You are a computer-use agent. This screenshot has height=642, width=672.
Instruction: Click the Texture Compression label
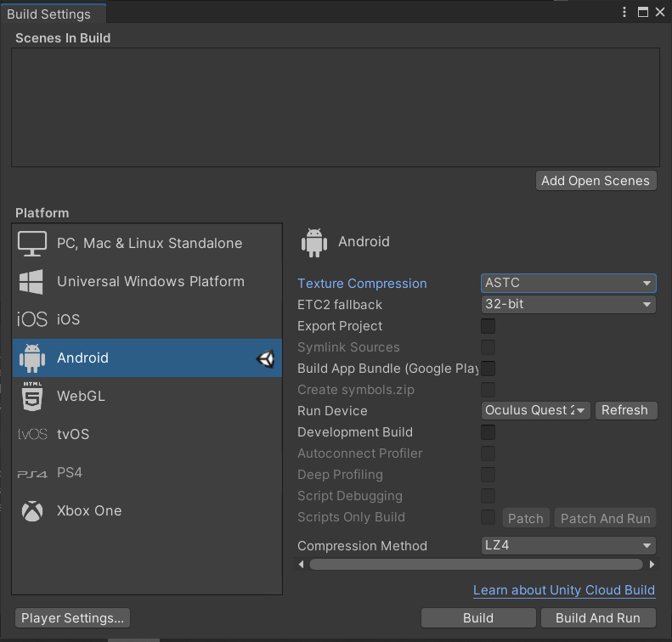pyautogui.click(x=362, y=284)
